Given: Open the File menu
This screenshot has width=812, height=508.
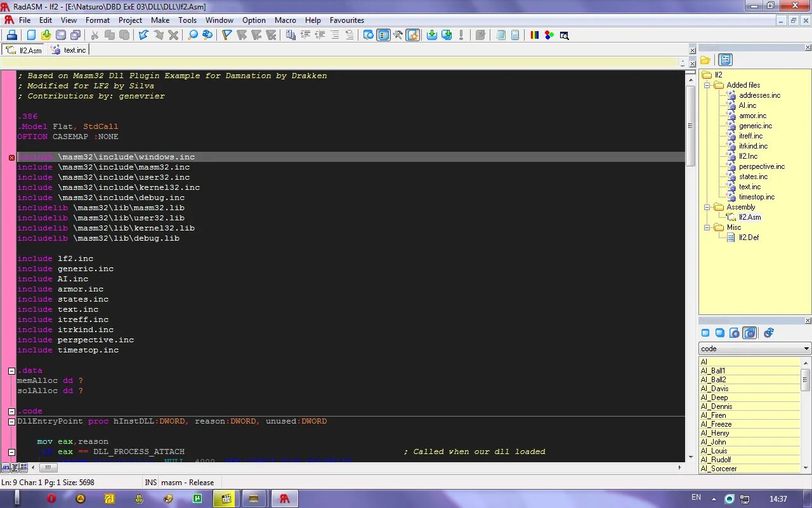Looking at the screenshot, I should [25, 20].
